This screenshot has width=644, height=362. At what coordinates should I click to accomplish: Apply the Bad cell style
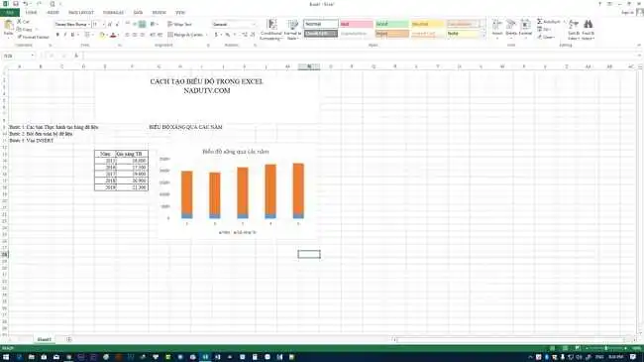(356, 24)
